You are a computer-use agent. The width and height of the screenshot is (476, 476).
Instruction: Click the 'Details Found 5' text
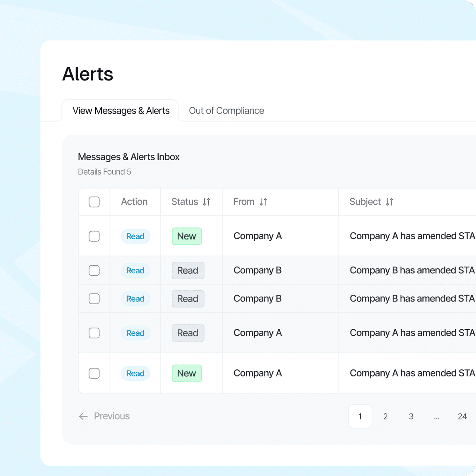click(104, 172)
